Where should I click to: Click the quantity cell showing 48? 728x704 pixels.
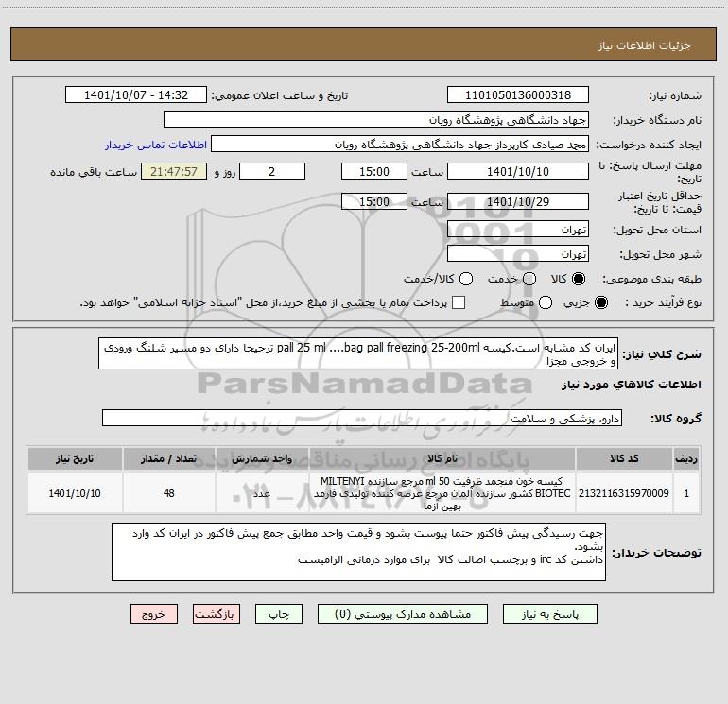click(168, 493)
